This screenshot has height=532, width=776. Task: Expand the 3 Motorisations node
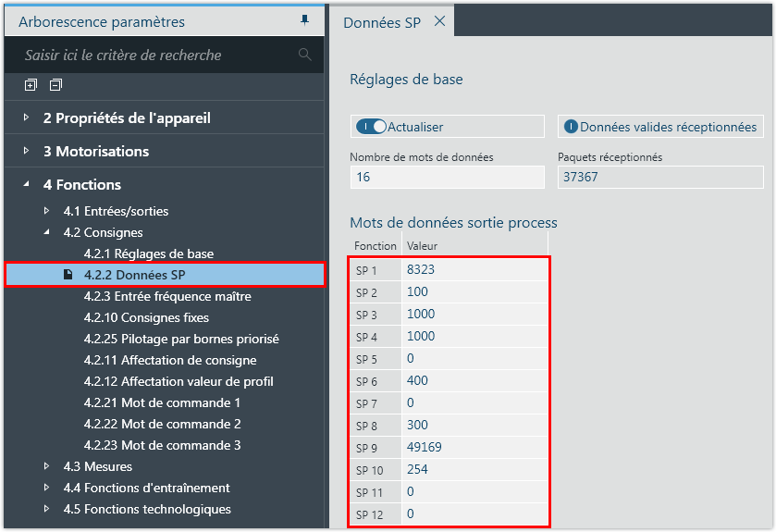click(27, 151)
